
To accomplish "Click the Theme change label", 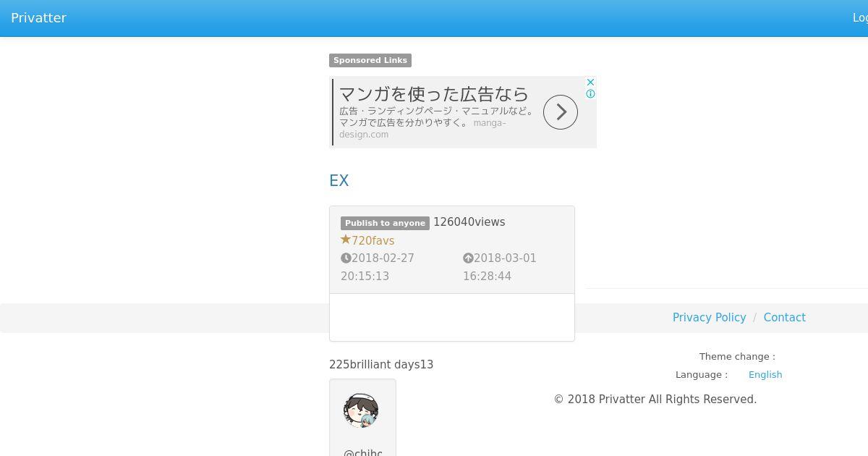I will click(x=737, y=357).
